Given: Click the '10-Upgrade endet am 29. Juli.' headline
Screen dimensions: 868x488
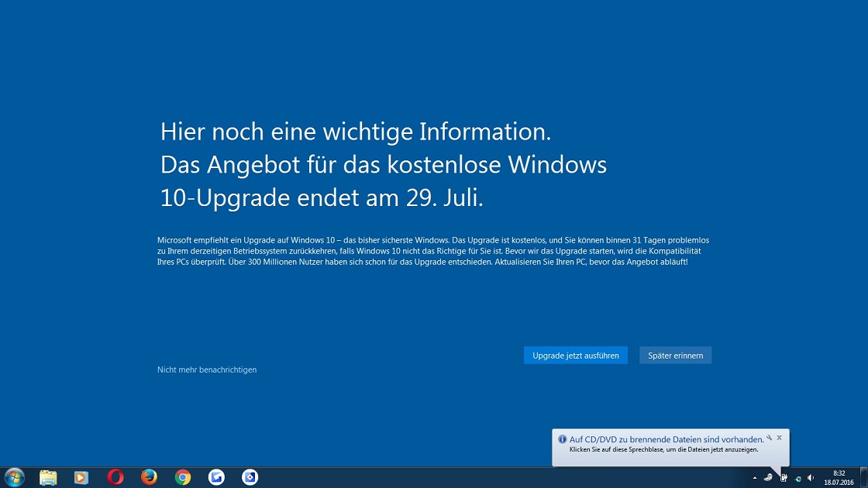Looking at the screenshot, I should tap(322, 198).
